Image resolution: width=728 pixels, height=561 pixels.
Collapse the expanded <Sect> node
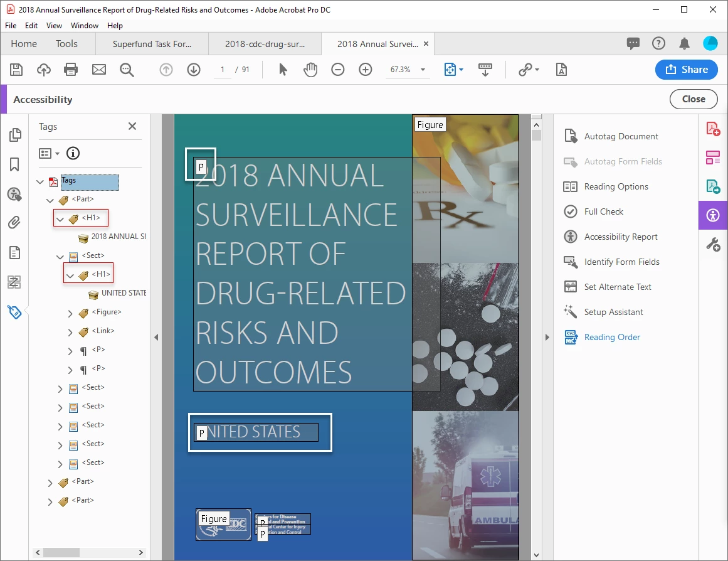60,257
